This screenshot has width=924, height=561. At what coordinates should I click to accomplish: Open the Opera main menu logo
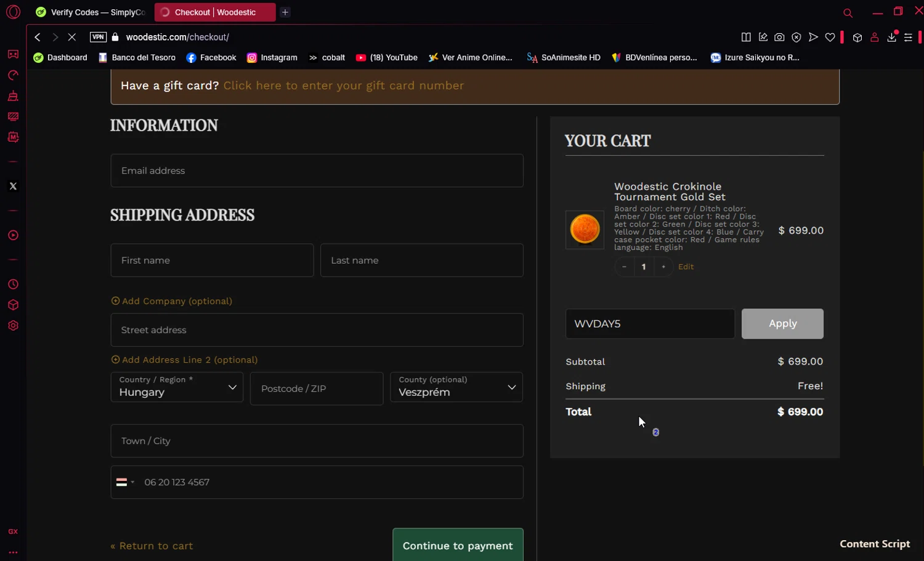tap(13, 12)
